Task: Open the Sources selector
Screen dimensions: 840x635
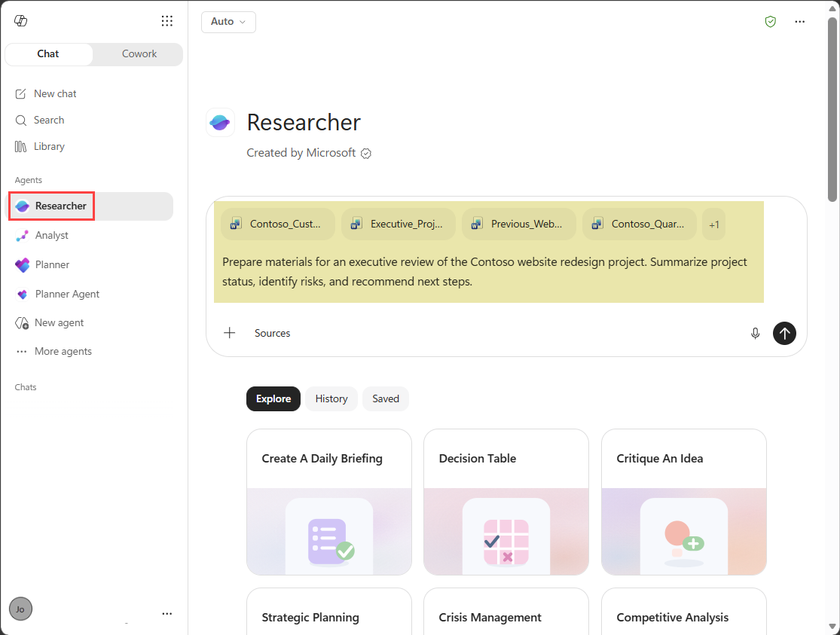Action: [272, 333]
